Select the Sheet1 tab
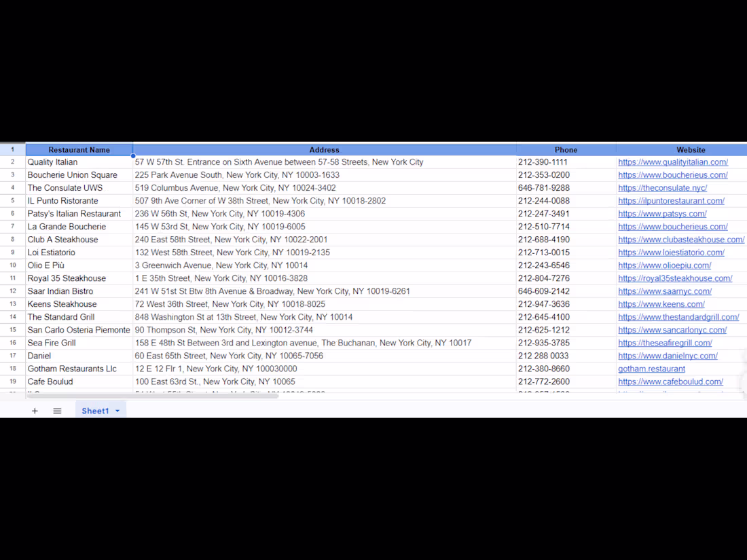Image resolution: width=747 pixels, height=560 pixels. coord(95,411)
